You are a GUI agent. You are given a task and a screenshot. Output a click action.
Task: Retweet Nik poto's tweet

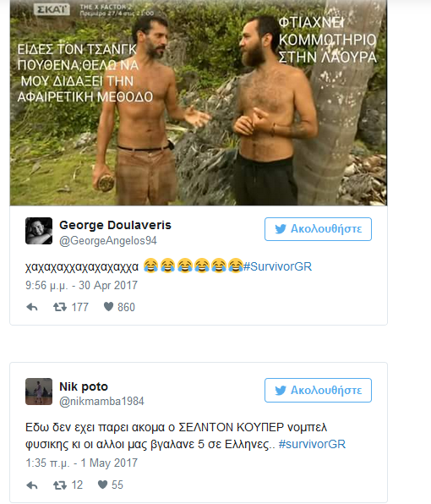point(60,485)
